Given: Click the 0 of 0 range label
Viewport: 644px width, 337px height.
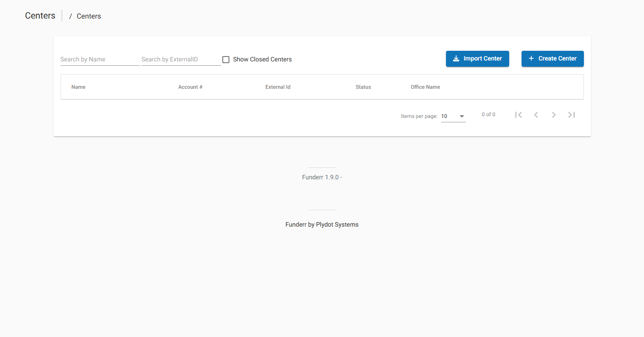Looking at the screenshot, I should pyautogui.click(x=488, y=114).
